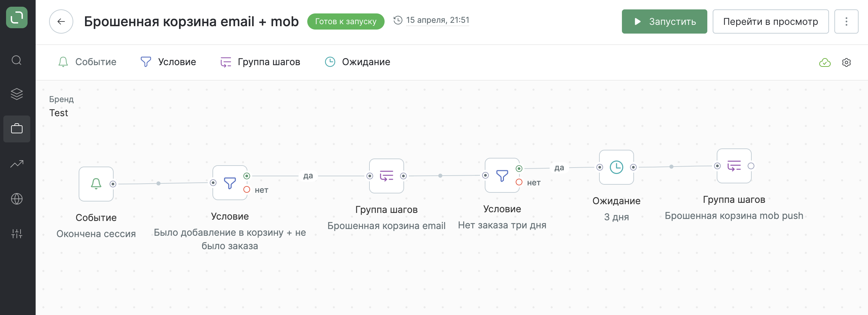
Task: Select the Брошенная корзина email step group node
Action: coord(386,176)
